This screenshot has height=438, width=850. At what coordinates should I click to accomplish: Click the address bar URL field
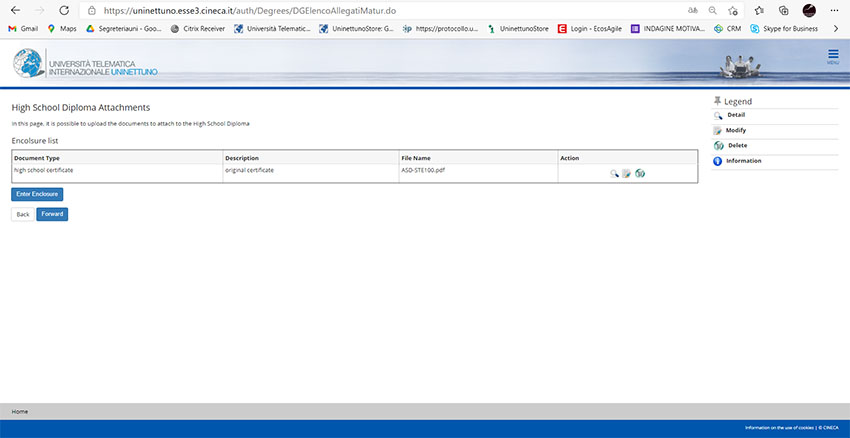click(300, 10)
